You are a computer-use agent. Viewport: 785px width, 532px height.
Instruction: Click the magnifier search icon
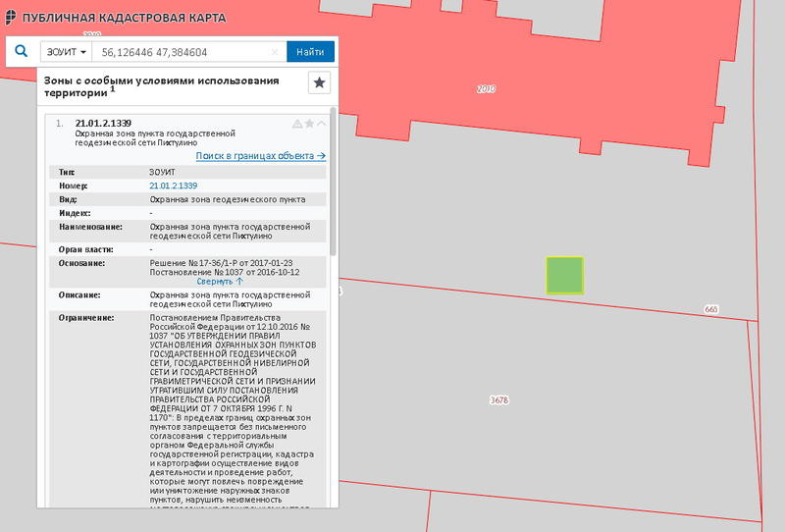(21, 51)
